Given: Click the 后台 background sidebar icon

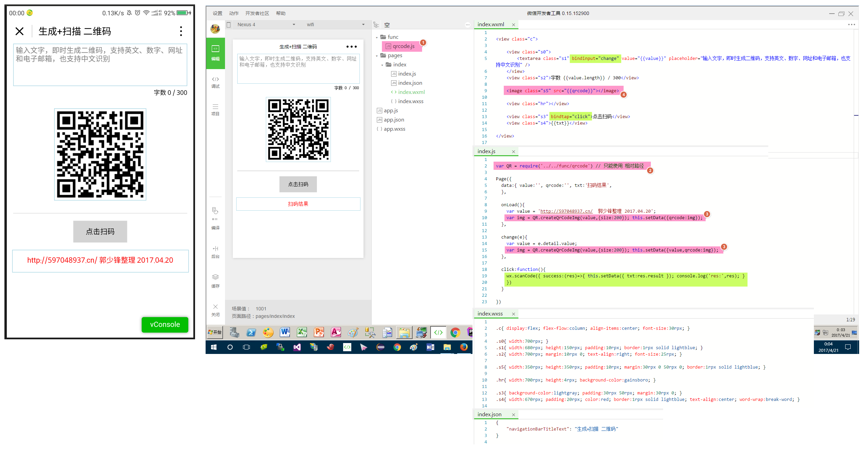Looking at the screenshot, I should coord(215,252).
